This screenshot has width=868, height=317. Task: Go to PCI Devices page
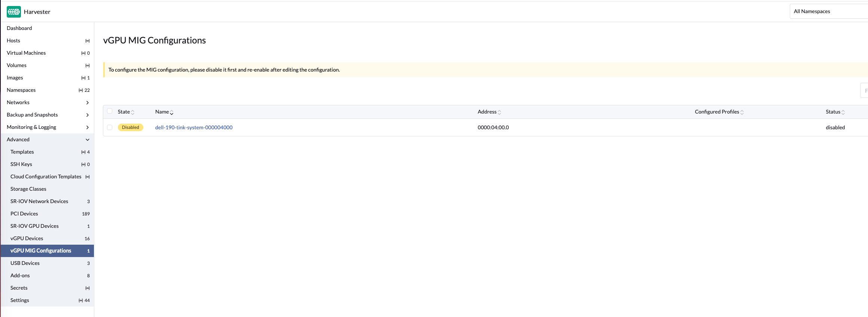(24, 214)
